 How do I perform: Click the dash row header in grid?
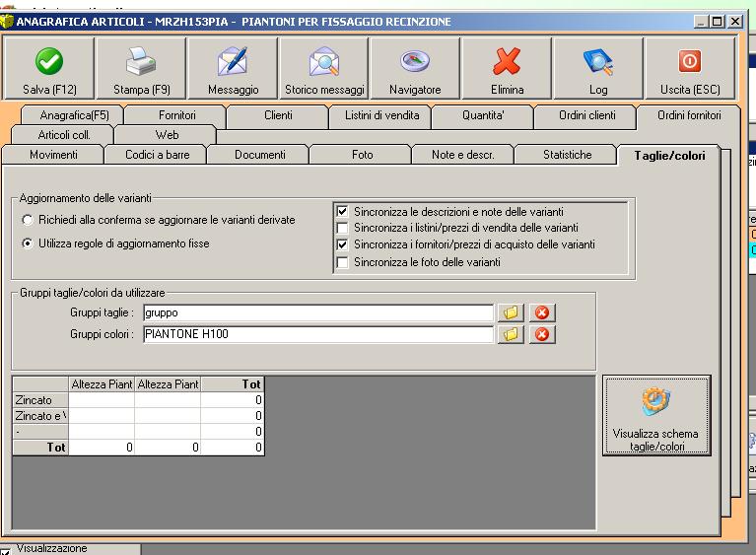click(40, 432)
